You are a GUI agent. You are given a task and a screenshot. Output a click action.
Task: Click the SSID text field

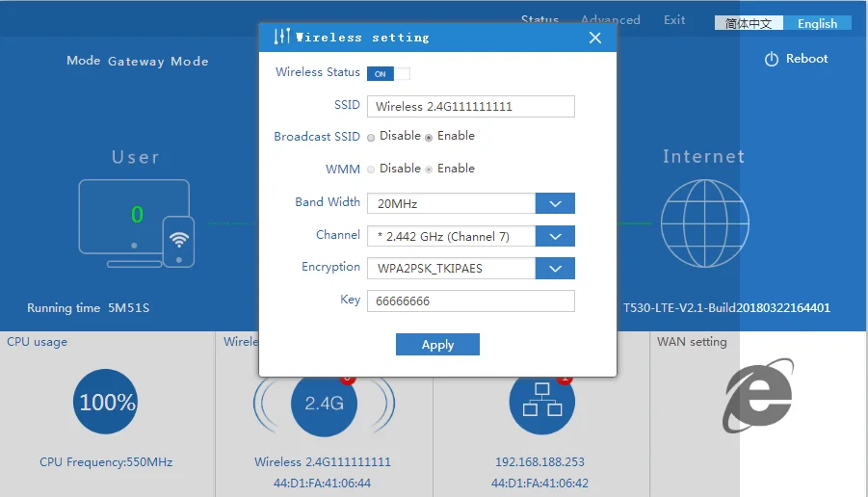coord(470,106)
